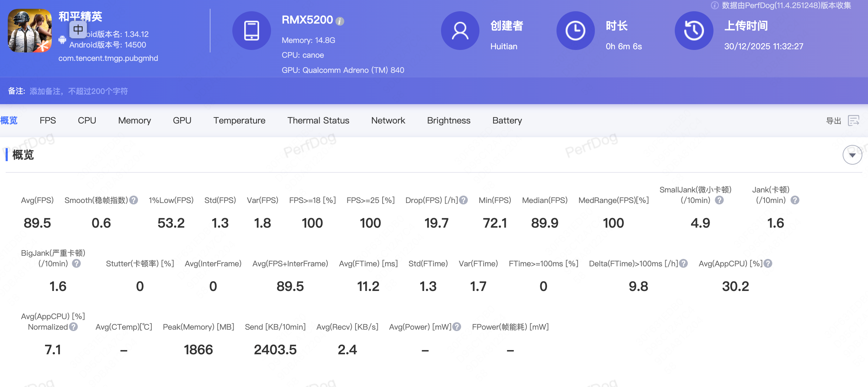Select the Battery tab
The image size is (868, 387).
pos(507,121)
